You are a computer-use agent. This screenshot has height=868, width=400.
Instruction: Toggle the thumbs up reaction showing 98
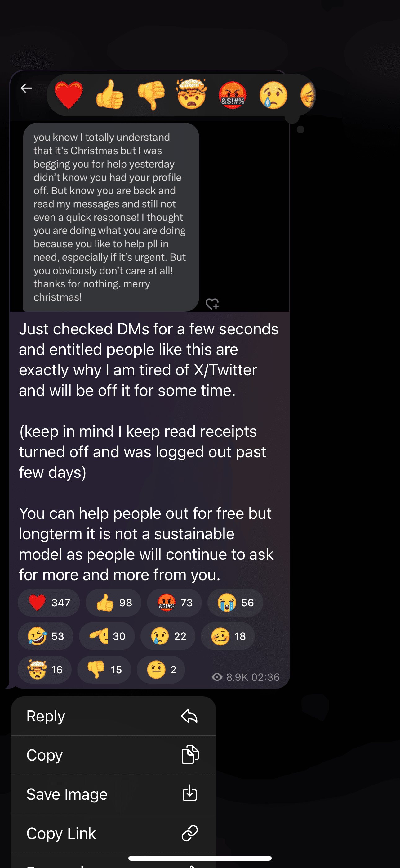113,603
